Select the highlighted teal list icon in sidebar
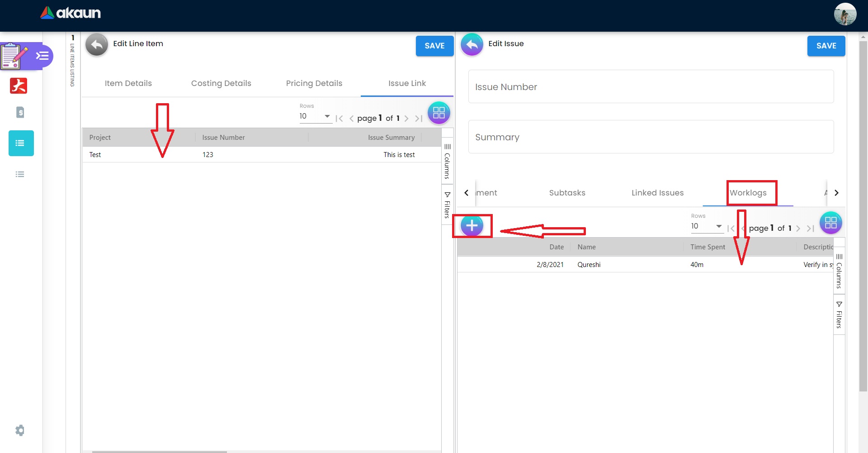The height and width of the screenshot is (453, 868). (21, 143)
